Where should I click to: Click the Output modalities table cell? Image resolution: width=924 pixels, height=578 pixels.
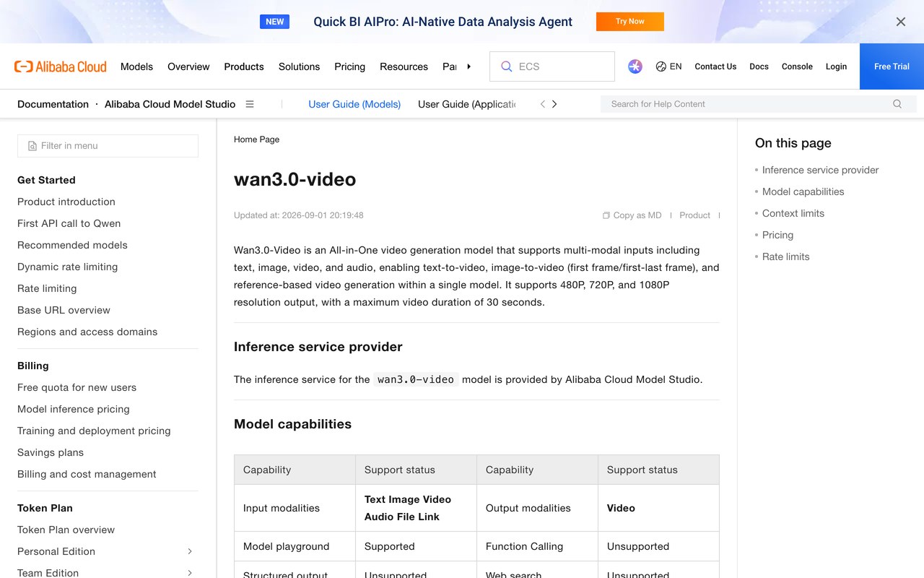[537, 508]
